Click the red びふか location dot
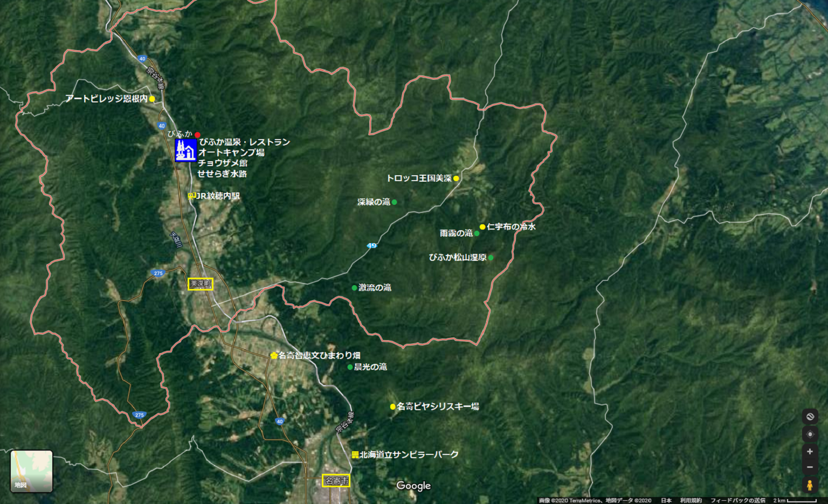Image resolution: width=828 pixels, height=504 pixels. (x=197, y=135)
